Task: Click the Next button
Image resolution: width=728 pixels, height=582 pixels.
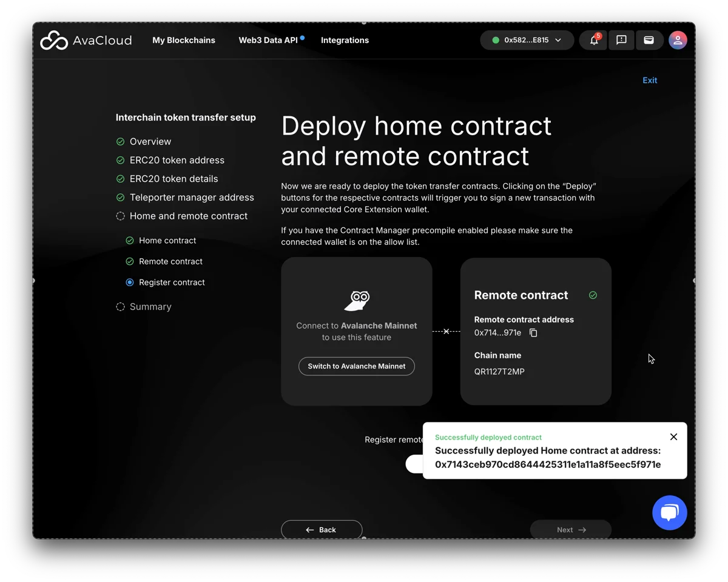Action: click(571, 529)
